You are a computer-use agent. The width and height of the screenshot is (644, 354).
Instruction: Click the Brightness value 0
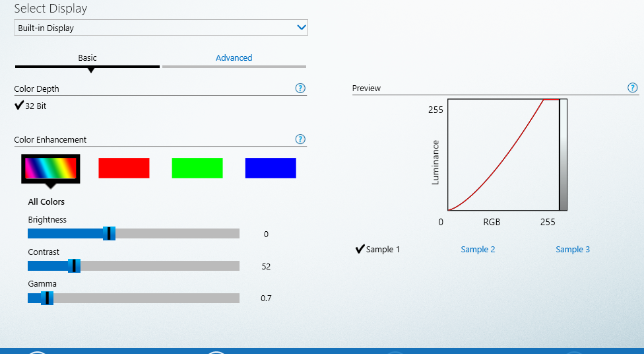(x=266, y=234)
